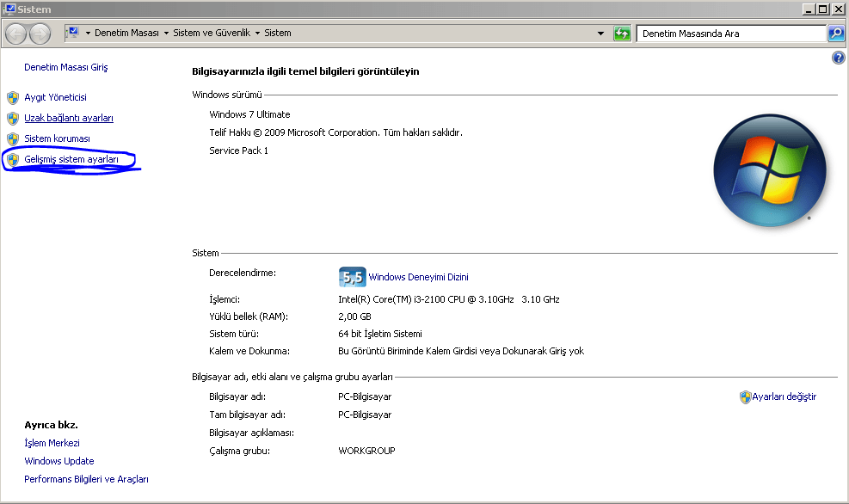Click the address bar computer icon
This screenshot has height=504, width=849.
click(x=74, y=33)
